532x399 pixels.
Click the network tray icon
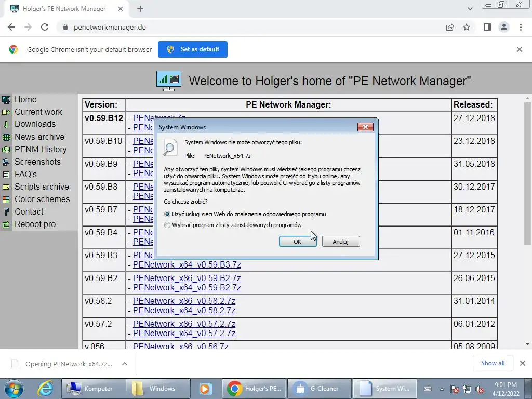point(467,389)
